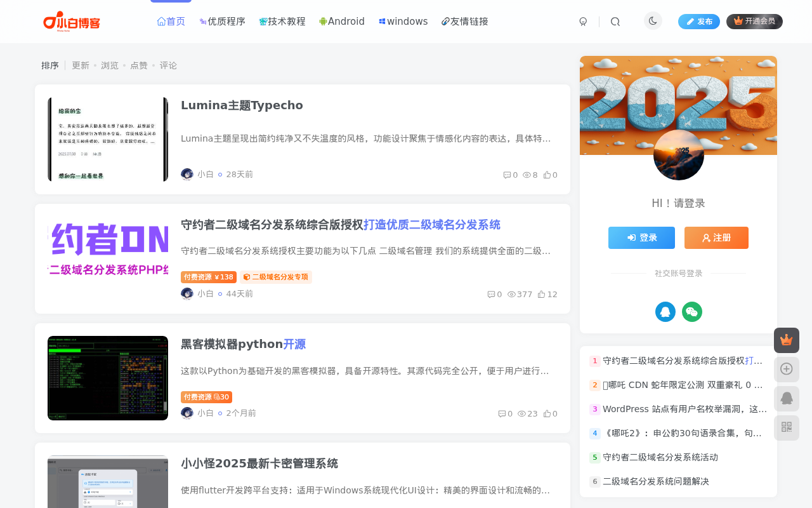Open search with the magnifier icon
The width and height of the screenshot is (812, 508).
(x=615, y=22)
